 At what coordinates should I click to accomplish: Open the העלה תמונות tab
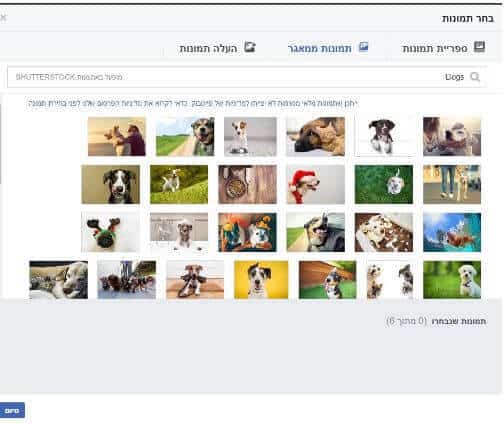click(218, 48)
